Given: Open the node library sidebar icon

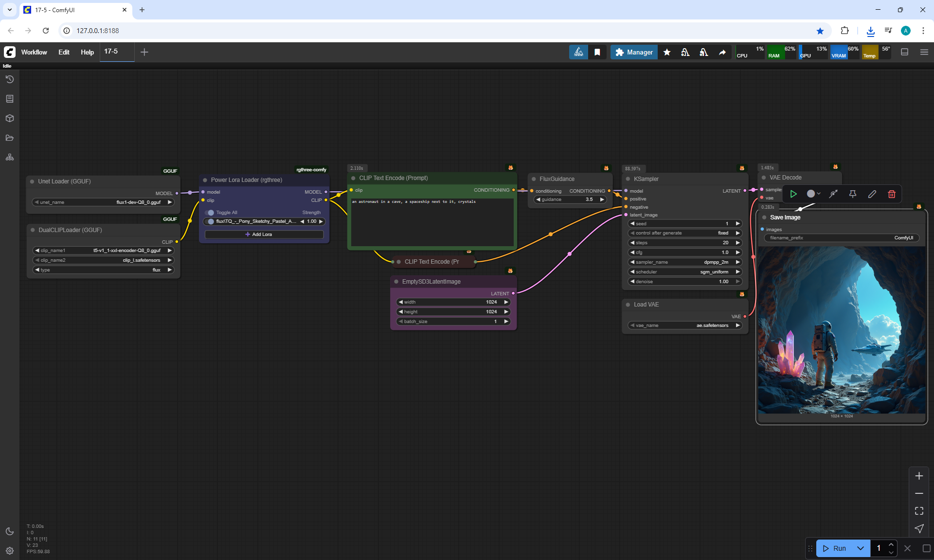Looking at the screenshot, I should (9, 99).
